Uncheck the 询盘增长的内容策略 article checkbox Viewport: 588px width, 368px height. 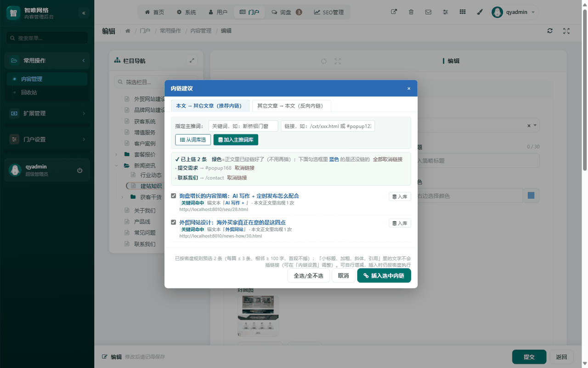tap(174, 195)
